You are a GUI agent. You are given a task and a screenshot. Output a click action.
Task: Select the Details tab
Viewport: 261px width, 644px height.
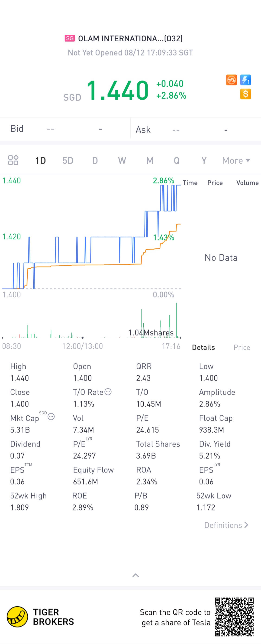203,348
